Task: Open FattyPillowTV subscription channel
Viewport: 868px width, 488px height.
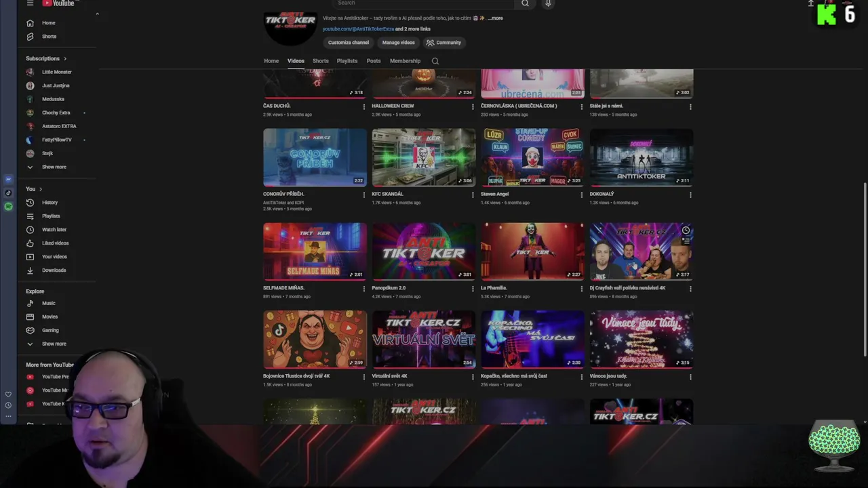Action: [56, 140]
